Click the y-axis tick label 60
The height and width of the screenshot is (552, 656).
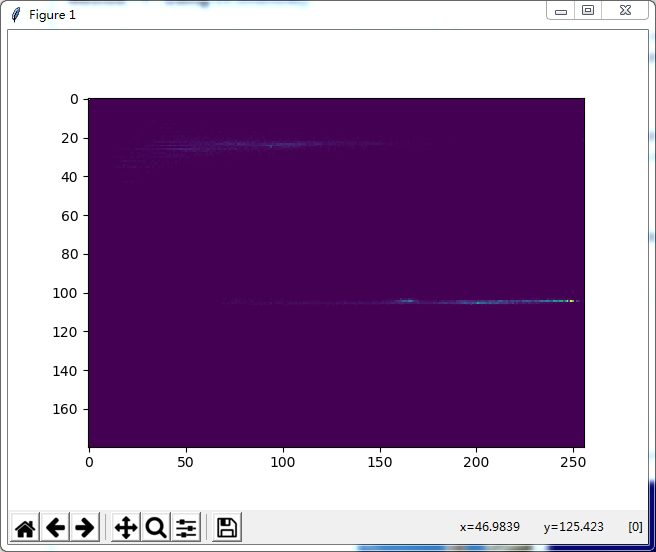[x=69, y=216]
